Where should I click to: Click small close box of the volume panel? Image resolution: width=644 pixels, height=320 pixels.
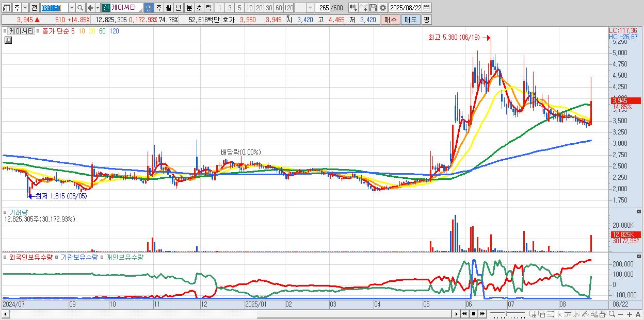tap(639, 211)
